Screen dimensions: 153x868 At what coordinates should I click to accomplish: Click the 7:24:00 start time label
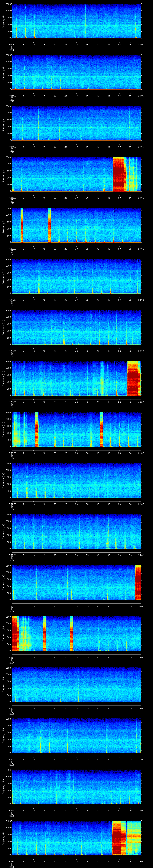[12, 147]
